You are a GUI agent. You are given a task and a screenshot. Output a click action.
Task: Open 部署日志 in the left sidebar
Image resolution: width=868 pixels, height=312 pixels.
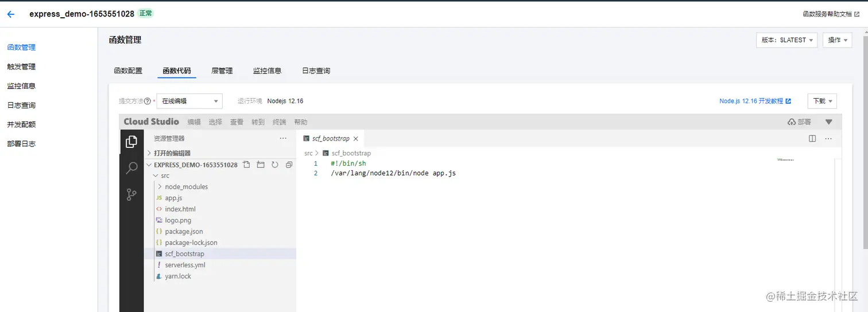[21, 144]
